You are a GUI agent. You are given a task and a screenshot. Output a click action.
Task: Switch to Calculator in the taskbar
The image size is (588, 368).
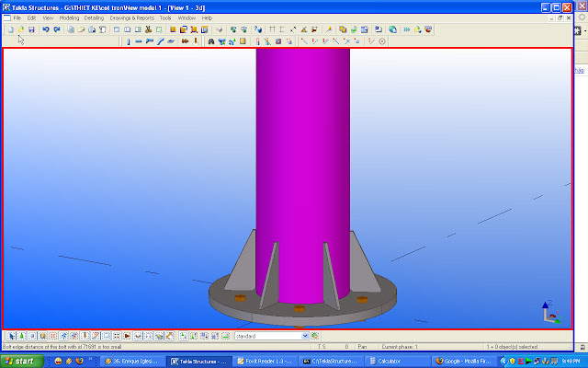pos(390,361)
